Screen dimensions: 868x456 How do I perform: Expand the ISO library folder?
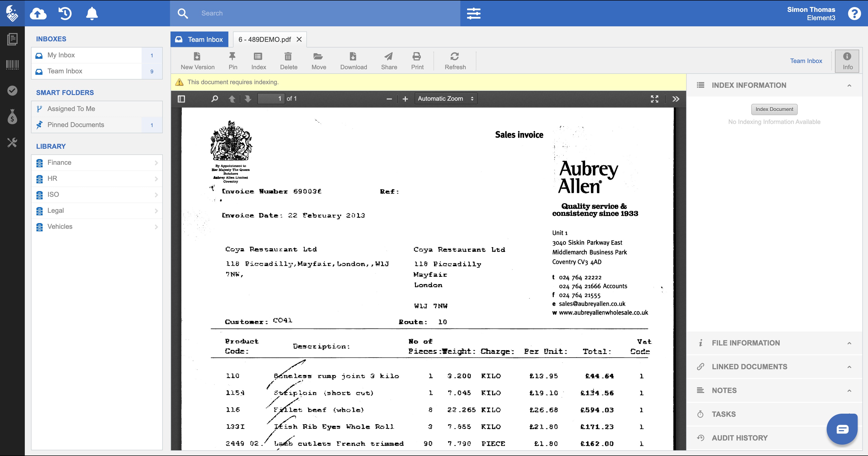[x=97, y=194]
